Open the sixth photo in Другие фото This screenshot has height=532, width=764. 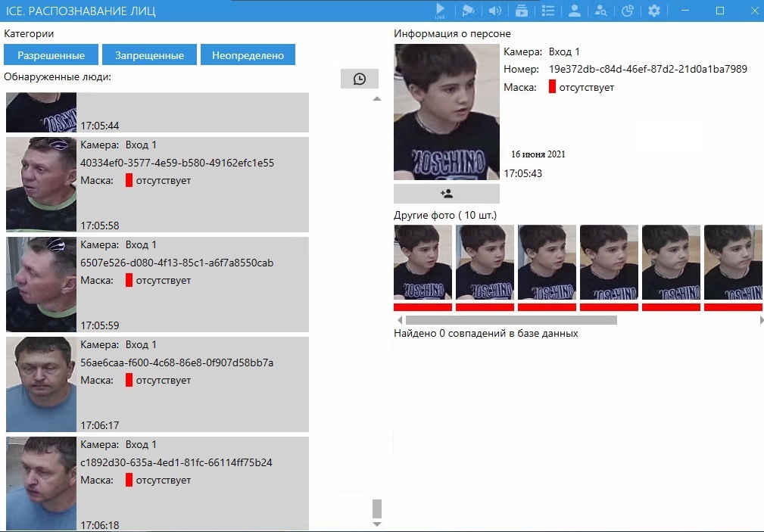click(x=733, y=262)
